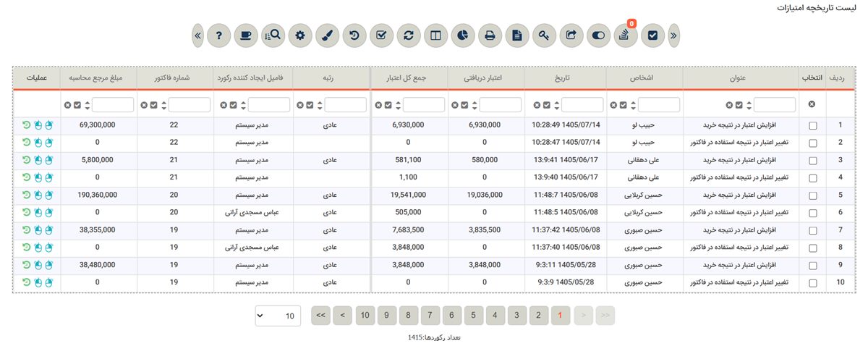868x354 pixels.
Task: Click the solid check-square toolbar icon
Action: (652, 35)
